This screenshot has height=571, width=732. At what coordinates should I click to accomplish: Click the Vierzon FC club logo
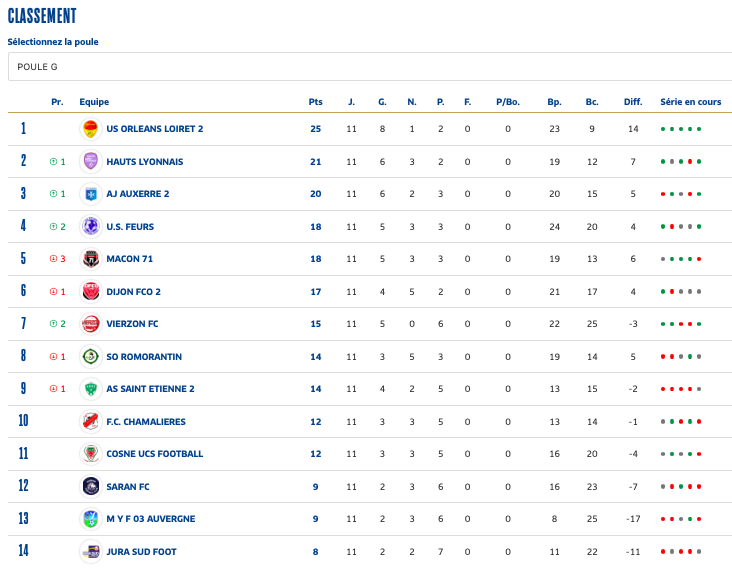click(90, 324)
